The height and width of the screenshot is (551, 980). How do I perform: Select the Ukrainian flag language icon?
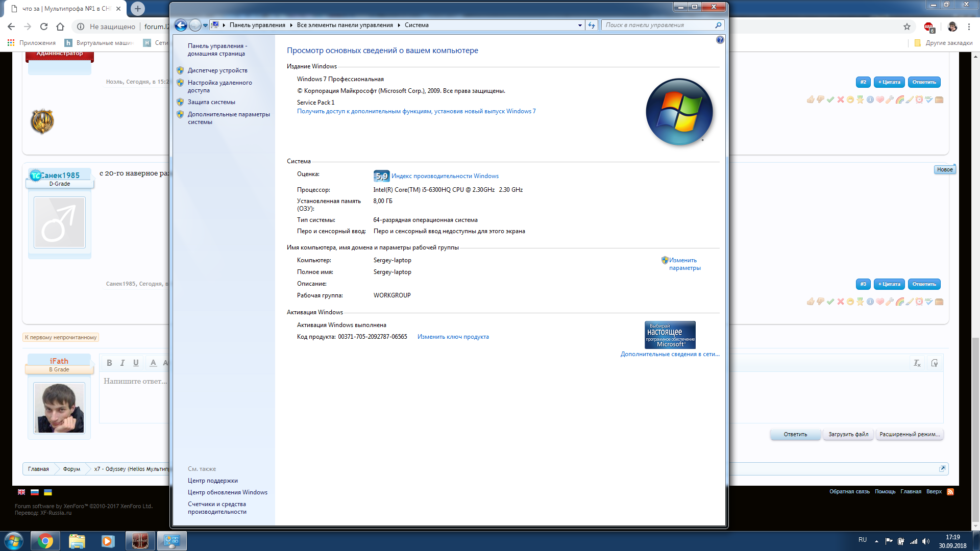[x=48, y=492]
